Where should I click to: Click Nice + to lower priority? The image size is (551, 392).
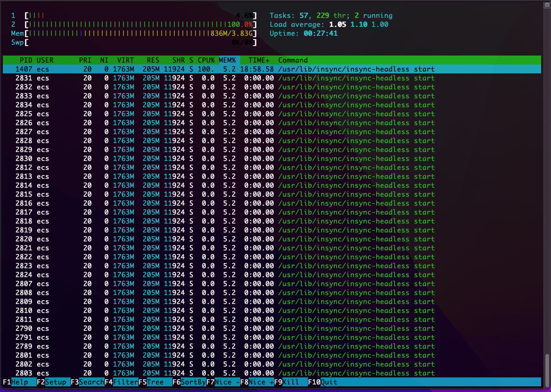pyautogui.click(x=259, y=382)
